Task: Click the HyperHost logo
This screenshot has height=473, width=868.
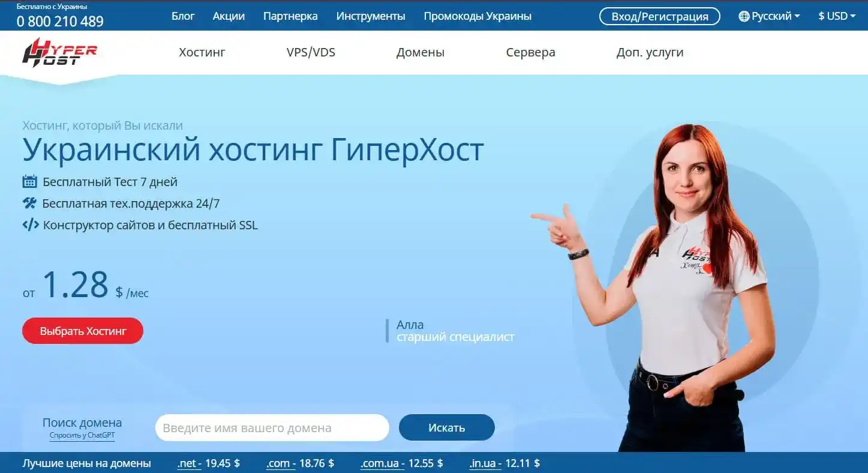Action: pyautogui.click(x=60, y=53)
